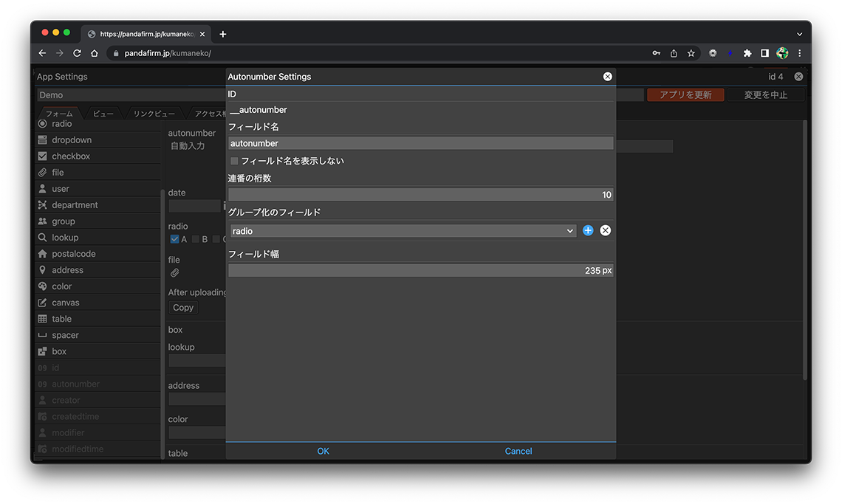This screenshot has width=842, height=504.
Task: Open the リンクビュー tab
Action: click(154, 114)
